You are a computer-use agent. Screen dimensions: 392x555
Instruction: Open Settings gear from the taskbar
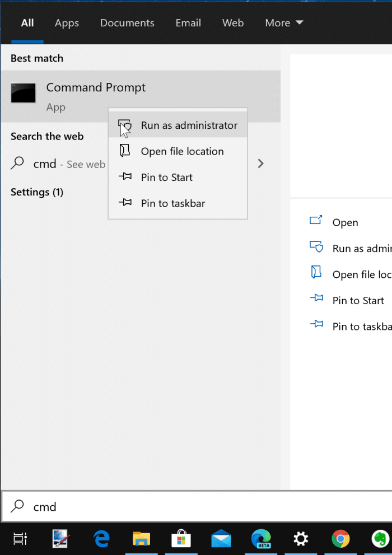301,539
